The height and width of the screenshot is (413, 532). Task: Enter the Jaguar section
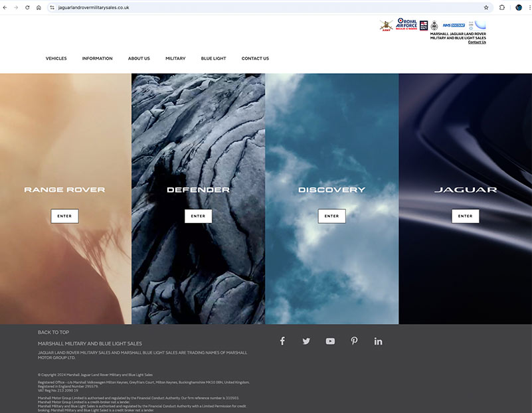(465, 216)
